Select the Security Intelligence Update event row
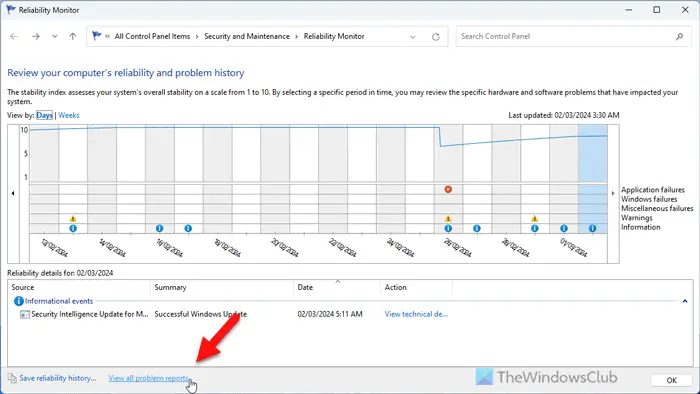The width and height of the screenshot is (700, 394). point(350,314)
